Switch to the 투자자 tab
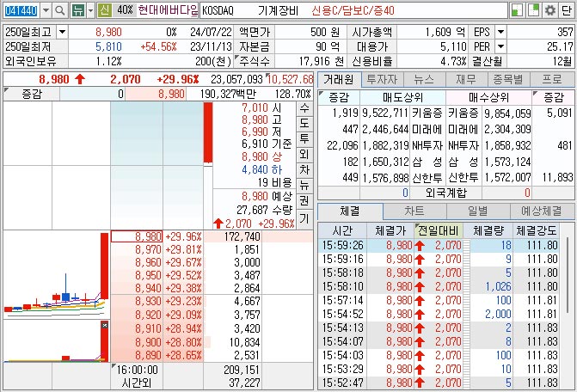Image resolution: width=577 pixels, height=392 pixels. tap(383, 79)
